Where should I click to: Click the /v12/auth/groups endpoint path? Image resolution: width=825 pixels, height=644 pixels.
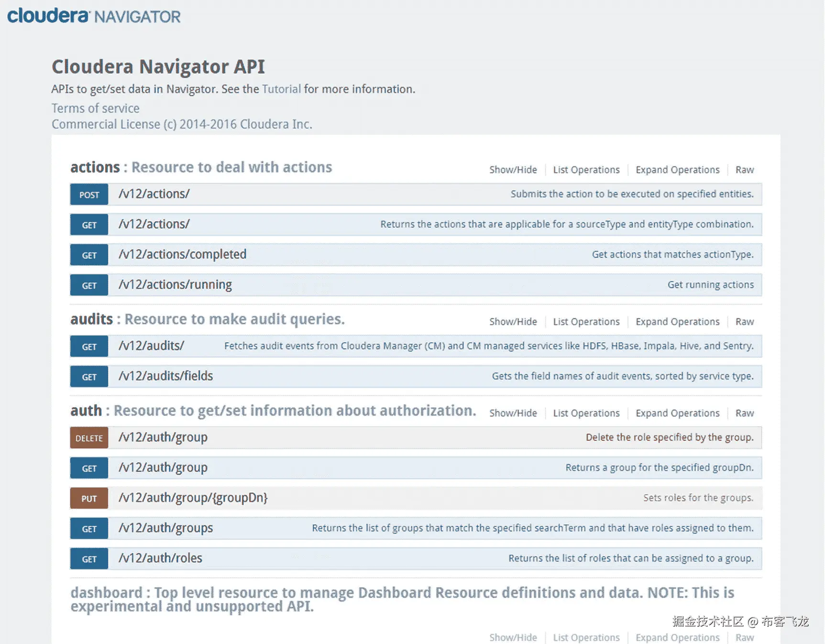pyautogui.click(x=165, y=528)
